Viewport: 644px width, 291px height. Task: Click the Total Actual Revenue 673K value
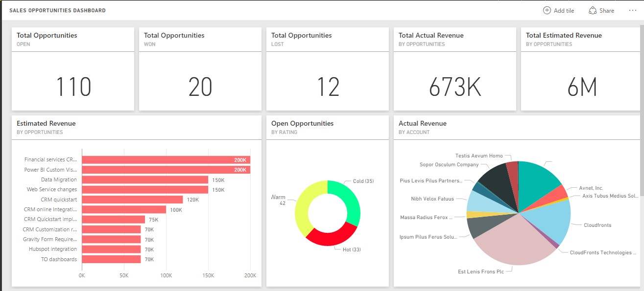click(x=455, y=87)
